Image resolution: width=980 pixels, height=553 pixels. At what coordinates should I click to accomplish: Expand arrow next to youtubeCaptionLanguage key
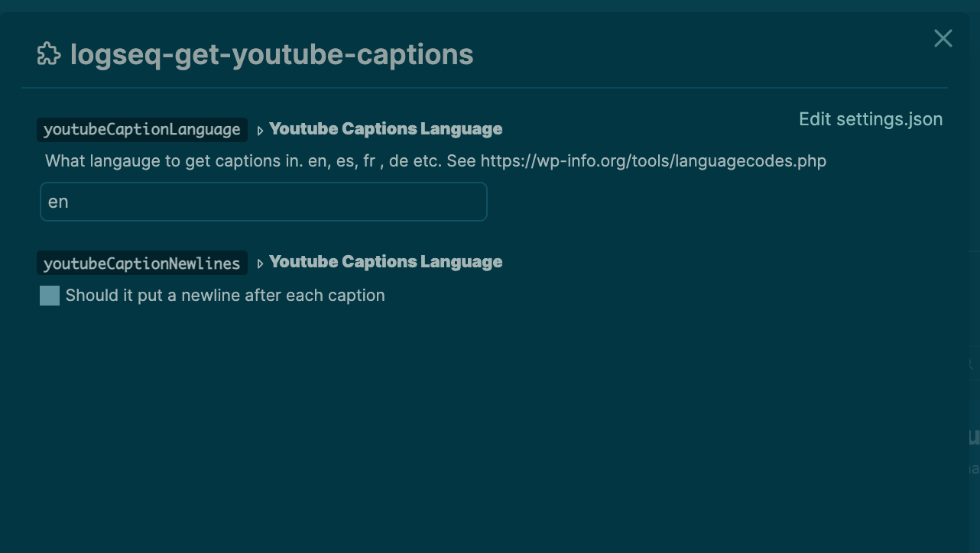click(260, 131)
